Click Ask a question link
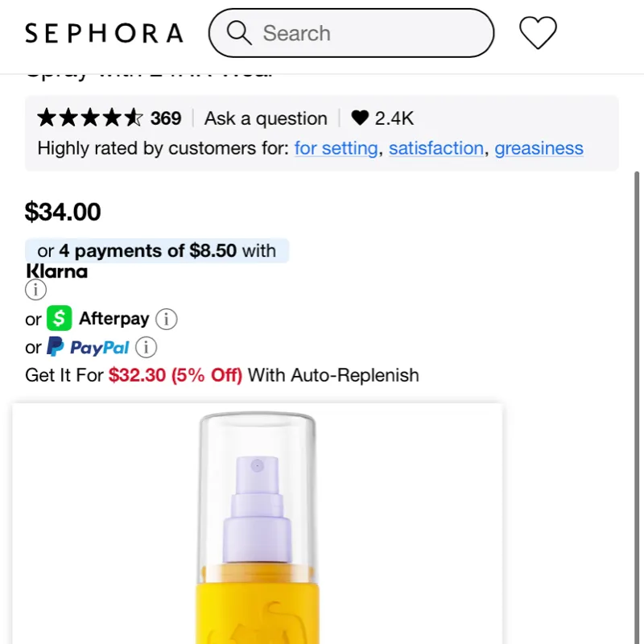The image size is (644, 644). pyautogui.click(x=266, y=119)
